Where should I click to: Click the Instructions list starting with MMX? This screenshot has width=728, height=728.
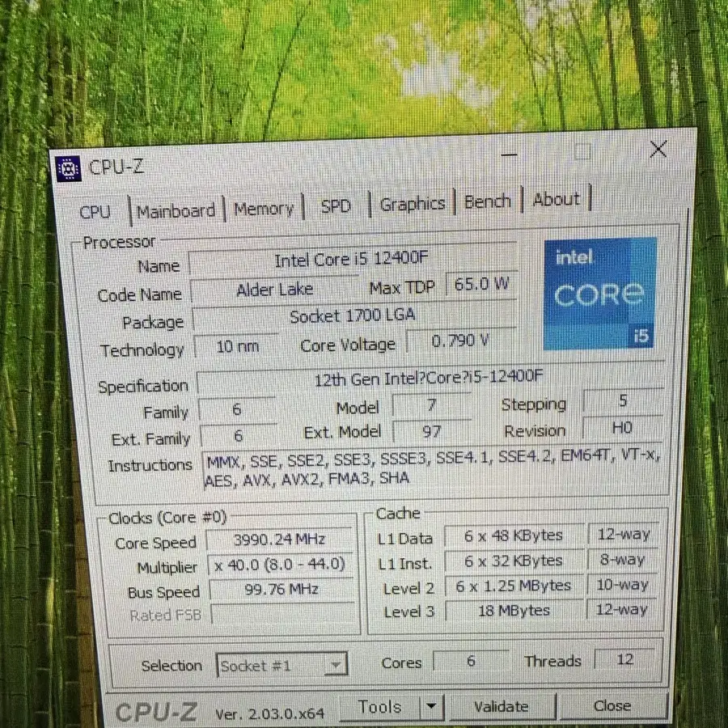click(x=434, y=468)
